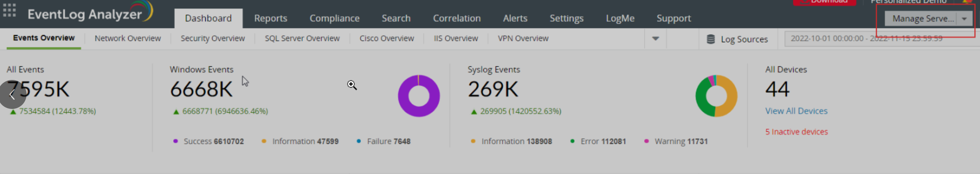Click the Failure 7648 legend text
The image size is (980, 174).
(x=389, y=141)
